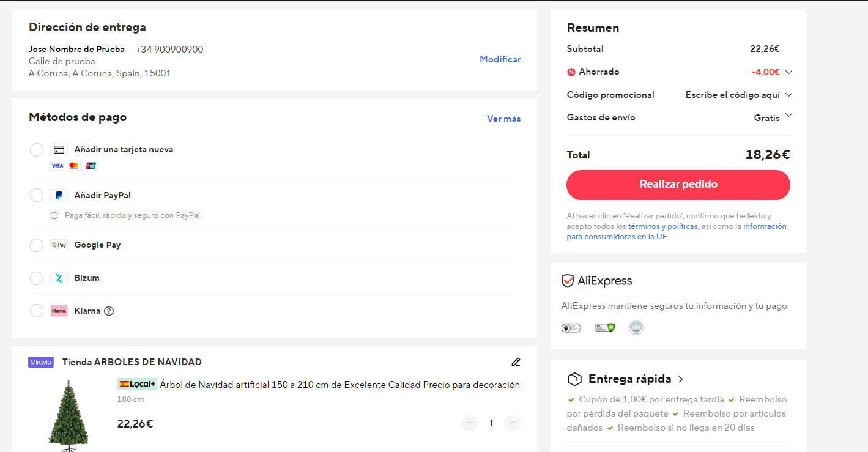
Task: Click the green check before Cupón de 1,00€
Action: 572,400
